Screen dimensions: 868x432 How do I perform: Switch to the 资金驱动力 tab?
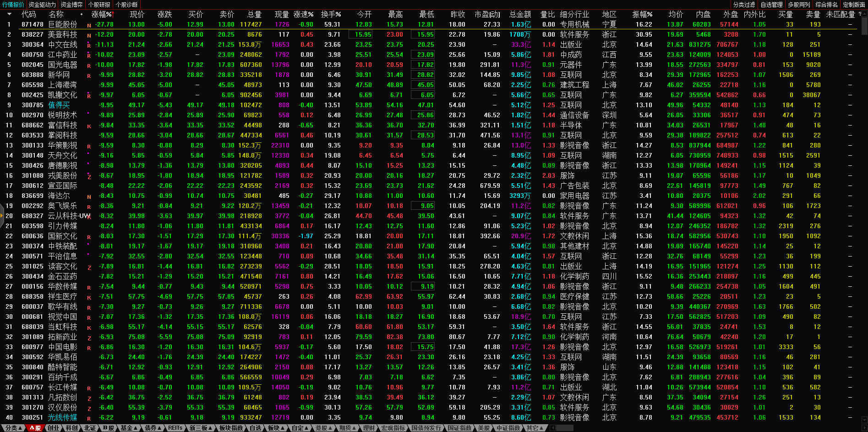(x=42, y=5)
